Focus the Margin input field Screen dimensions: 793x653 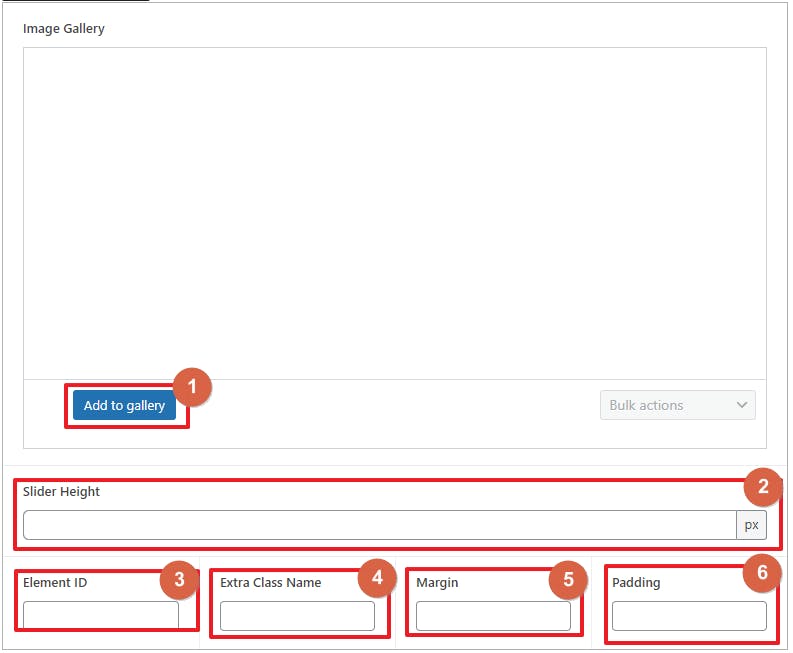pos(493,616)
